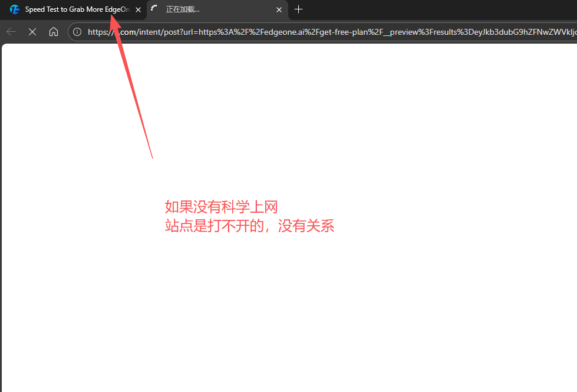This screenshot has width=577, height=392.
Task: Close the Speed Test tab
Action: [137, 9]
